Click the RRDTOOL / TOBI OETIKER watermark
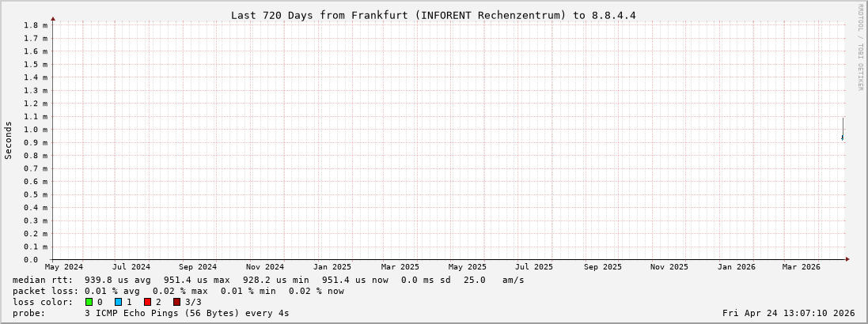The image size is (868, 324). click(860, 47)
